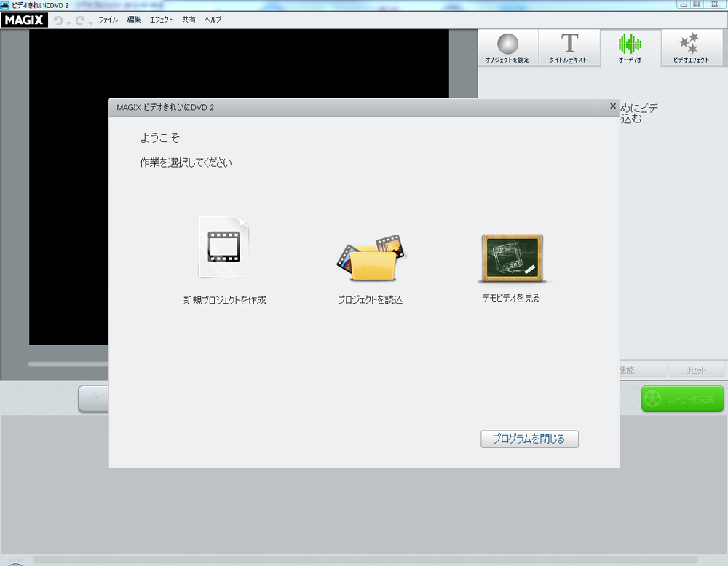Select the new project film document icon
This screenshot has width=728, height=566.
coord(223,247)
